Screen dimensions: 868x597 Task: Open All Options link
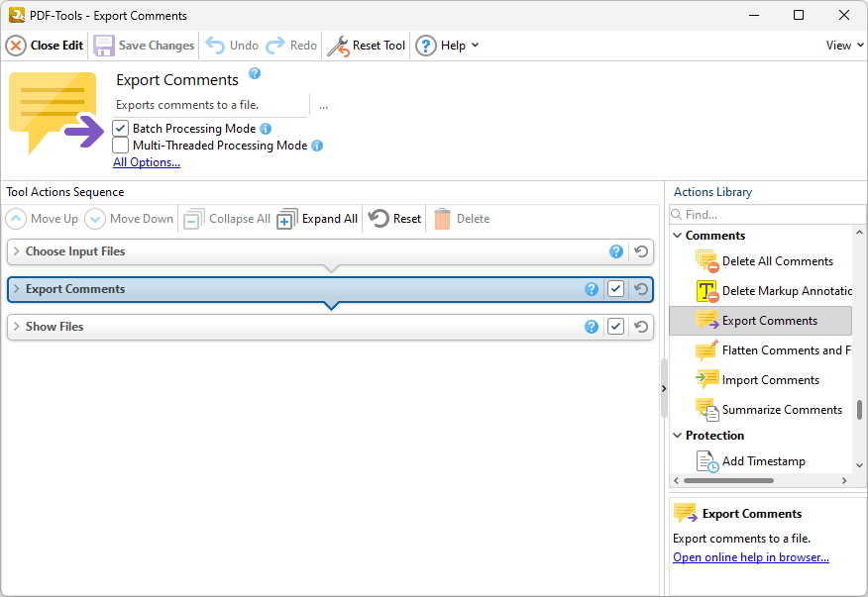pyautogui.click(x=146, y=161)
